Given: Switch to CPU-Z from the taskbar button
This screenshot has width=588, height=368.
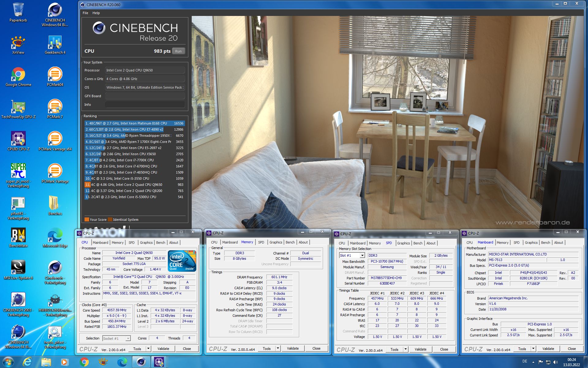Looking at the screenshot, I should pyautogui.click(x=159, y=362).
